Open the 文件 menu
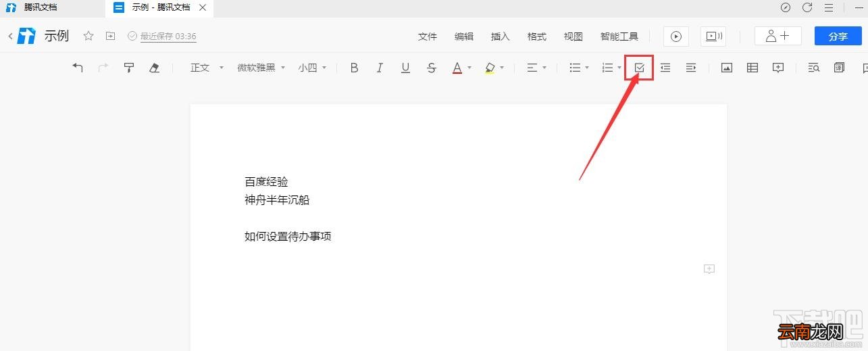Viewport: 868px width, 351px height. pyautogui.click(x=428, y=37)
